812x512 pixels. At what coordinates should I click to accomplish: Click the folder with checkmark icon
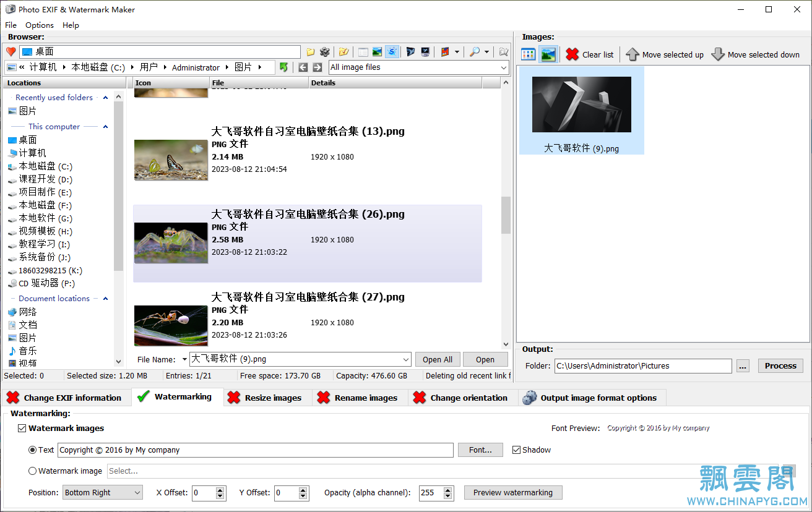pos(343,52)
